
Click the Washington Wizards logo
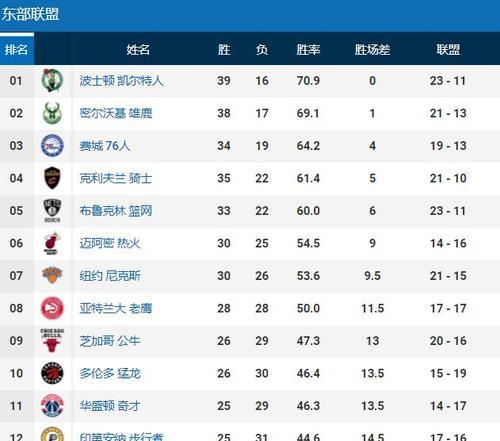[52, 405]
